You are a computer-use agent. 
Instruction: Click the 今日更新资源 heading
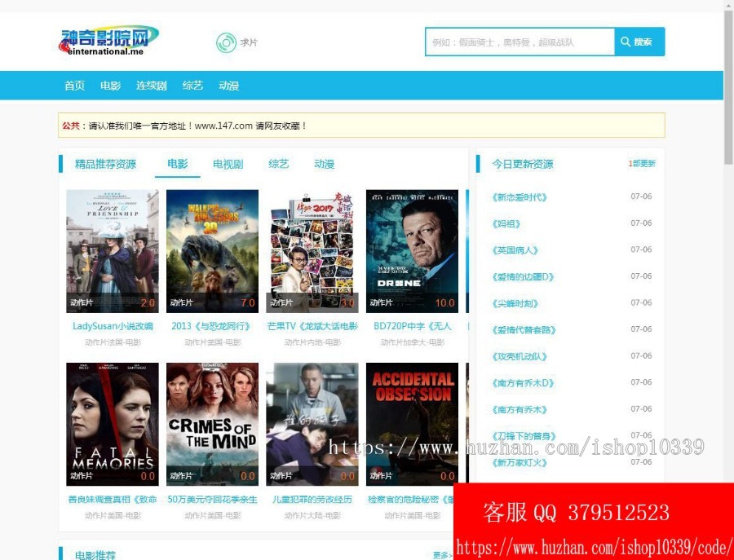[523, 164]
